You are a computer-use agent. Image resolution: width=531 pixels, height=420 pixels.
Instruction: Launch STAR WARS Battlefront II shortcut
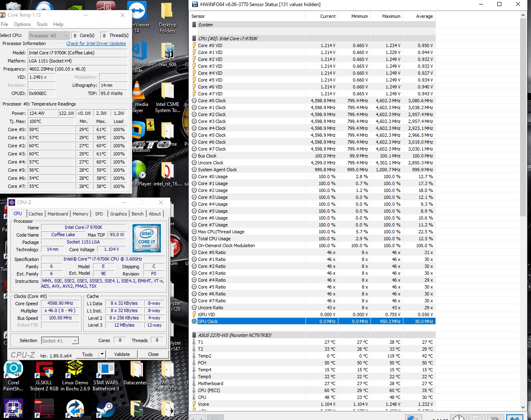106,376
